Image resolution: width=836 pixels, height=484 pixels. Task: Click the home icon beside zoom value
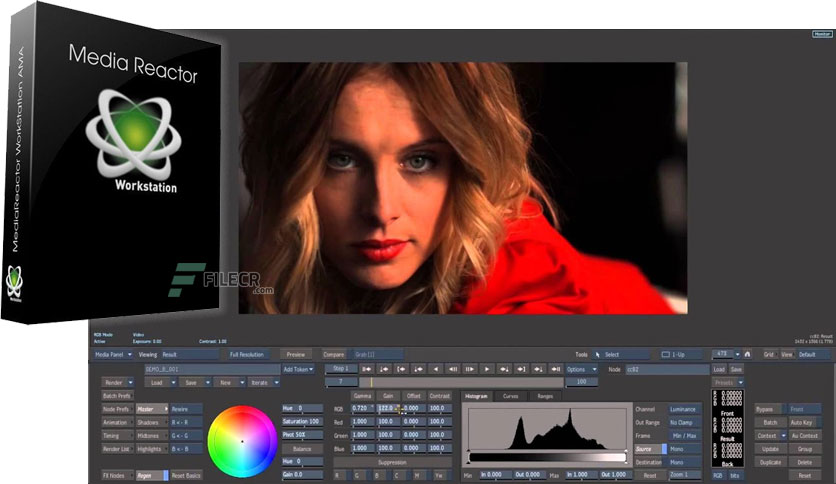pyautogui.click(x=747, y=354)
